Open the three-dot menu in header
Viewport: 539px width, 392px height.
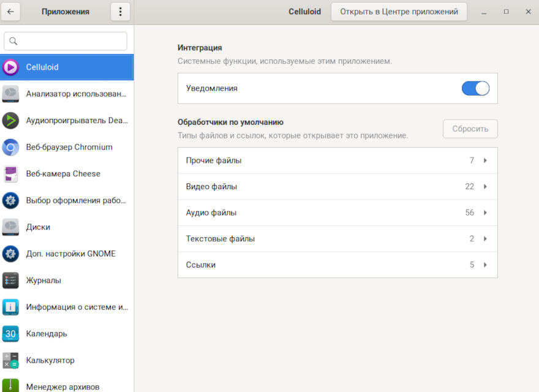tap(120, 12)
